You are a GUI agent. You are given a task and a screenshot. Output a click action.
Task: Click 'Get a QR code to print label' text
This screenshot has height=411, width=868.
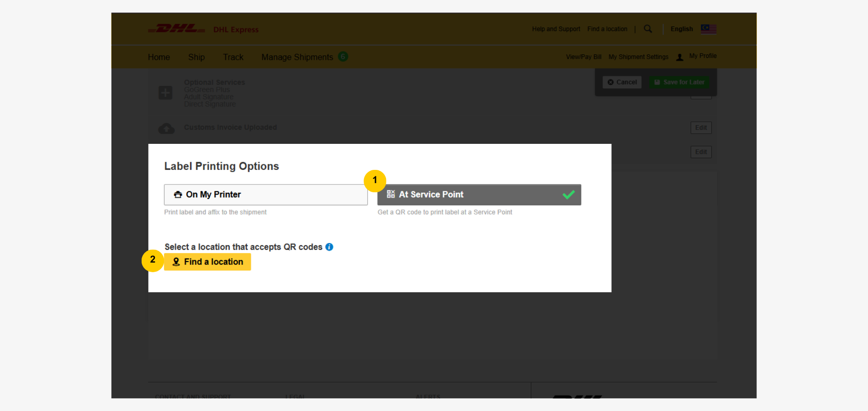pyautogui.click(x=445, y=212)
